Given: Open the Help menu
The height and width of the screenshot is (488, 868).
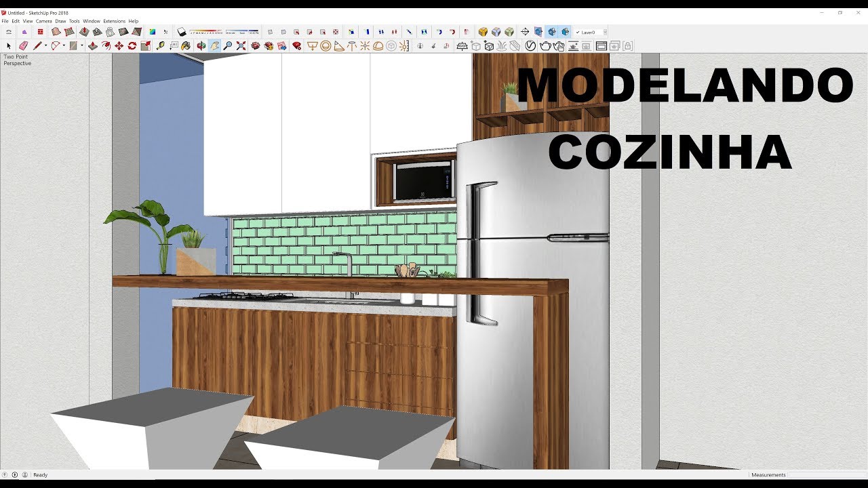Looking at the screenshot, I should pyautogui.click(x=134, y=21).
